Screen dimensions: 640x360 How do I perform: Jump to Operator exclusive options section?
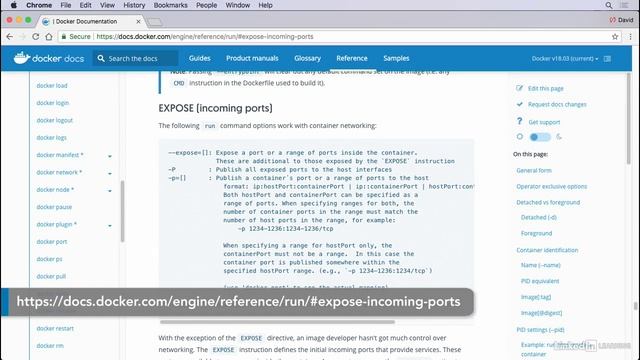tap(552, 187)
